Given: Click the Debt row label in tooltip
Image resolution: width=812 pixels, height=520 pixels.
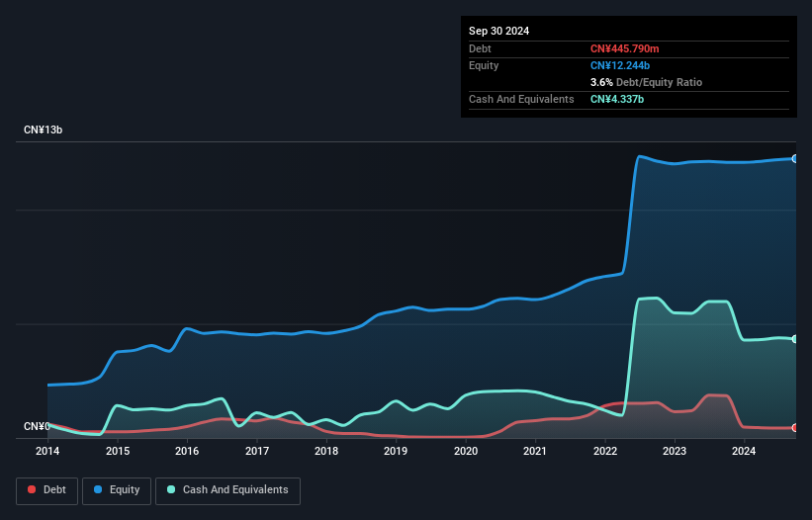Looking at the screenshot, I should (x=480, y=48).
